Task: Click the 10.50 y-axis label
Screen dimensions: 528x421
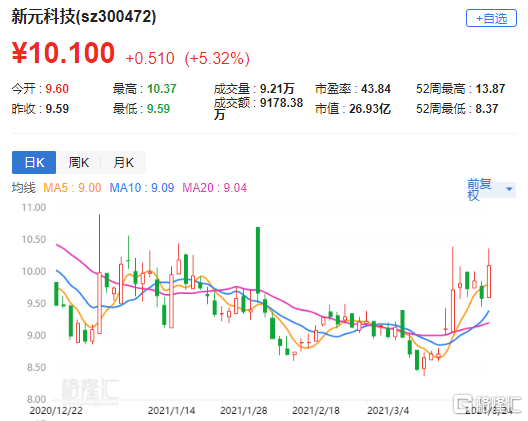Action: (x=34, y=239)
